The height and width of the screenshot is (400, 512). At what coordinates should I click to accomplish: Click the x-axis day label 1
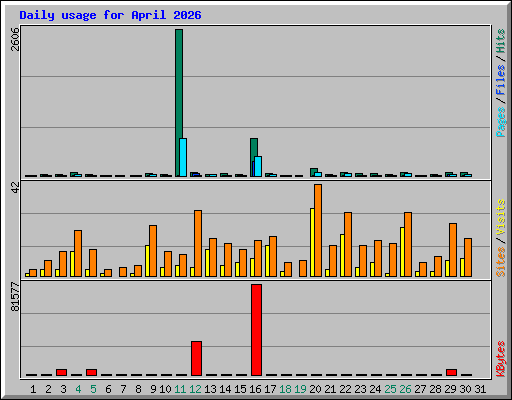point(33,389)
